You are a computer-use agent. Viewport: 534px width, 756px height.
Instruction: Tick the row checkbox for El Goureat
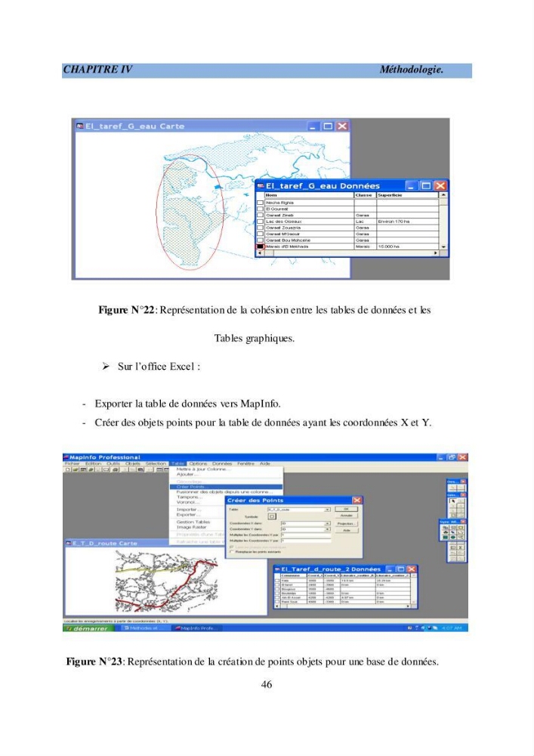tap(261, 209)
